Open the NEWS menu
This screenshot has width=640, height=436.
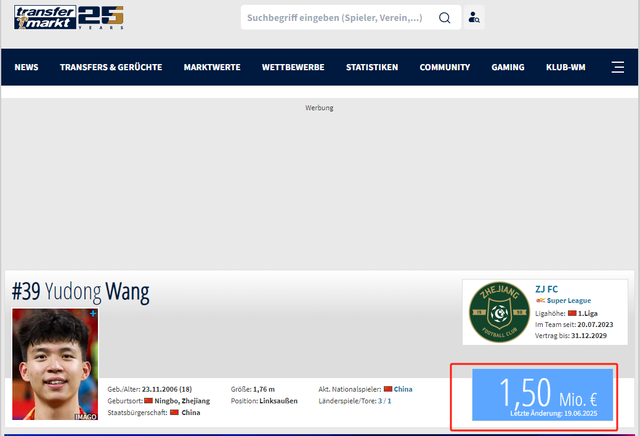(x=27, y=67)
